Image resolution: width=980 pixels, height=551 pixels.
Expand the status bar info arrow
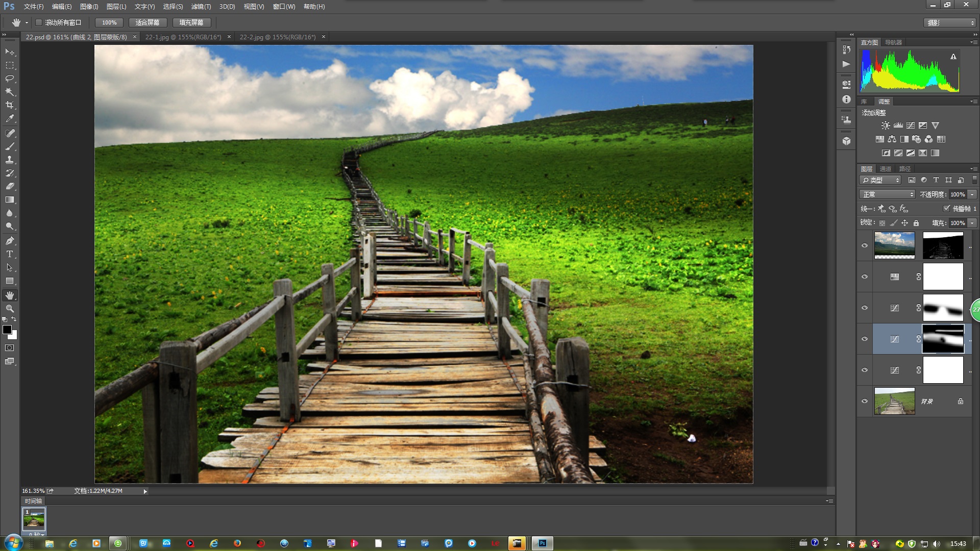point(145,491)
